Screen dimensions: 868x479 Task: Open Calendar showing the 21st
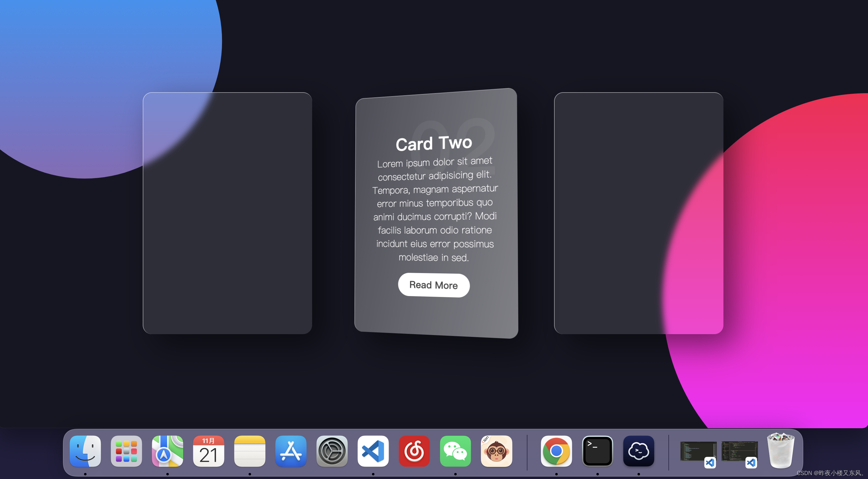[x=209, y=451]
